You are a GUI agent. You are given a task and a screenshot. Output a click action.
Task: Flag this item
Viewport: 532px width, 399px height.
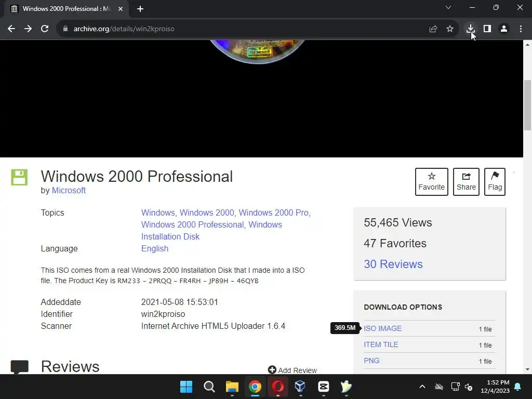(495, 181)
